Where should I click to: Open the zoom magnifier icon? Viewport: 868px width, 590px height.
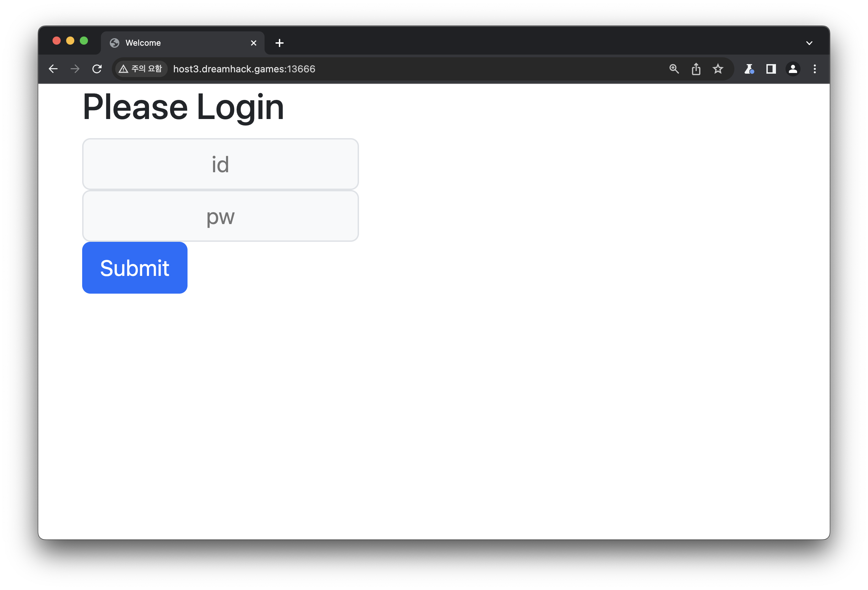click(674, 69)
